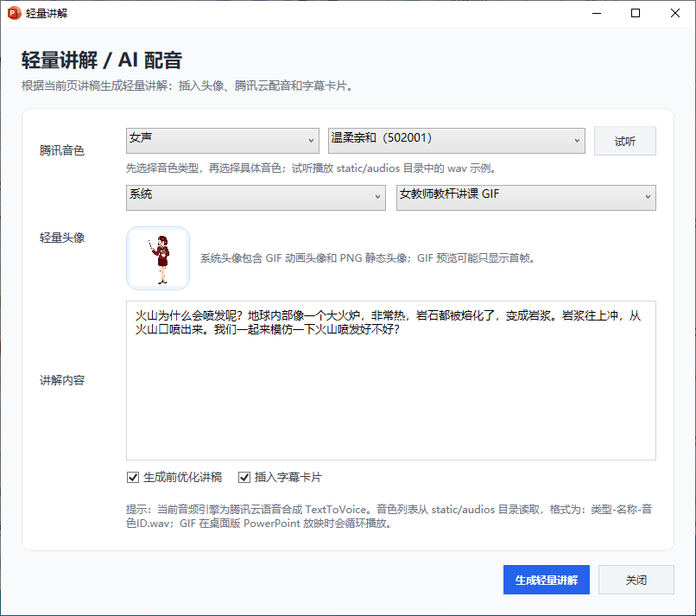This screenshot has width=696, height=616.
Task: Open the 女教师教杆讲课 GIF avatar dropdown
Action: coord(526,198)
